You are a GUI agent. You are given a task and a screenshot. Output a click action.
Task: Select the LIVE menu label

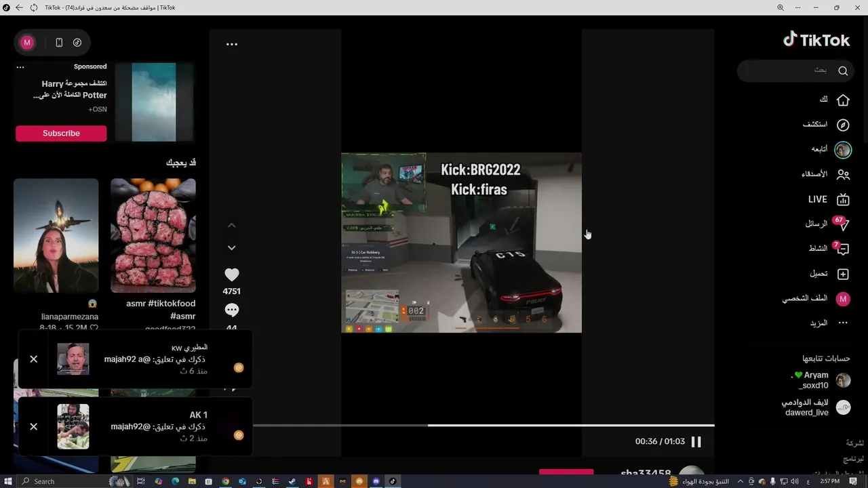tap(817, 199)
